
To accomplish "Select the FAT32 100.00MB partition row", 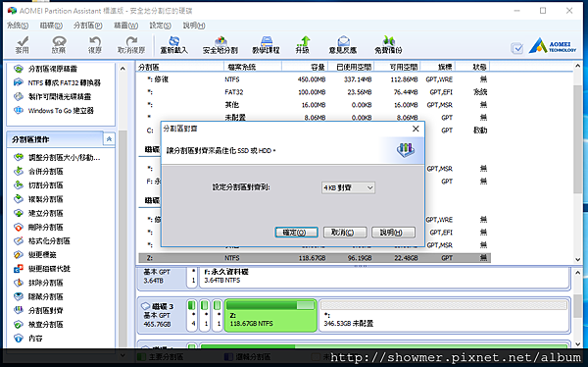I will point(315,92).
